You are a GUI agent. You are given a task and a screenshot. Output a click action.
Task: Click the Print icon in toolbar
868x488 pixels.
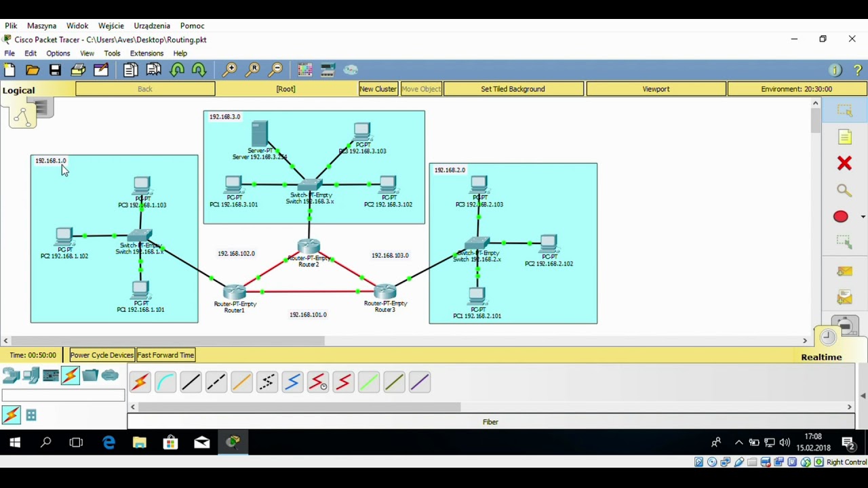(x=78, y=70)
